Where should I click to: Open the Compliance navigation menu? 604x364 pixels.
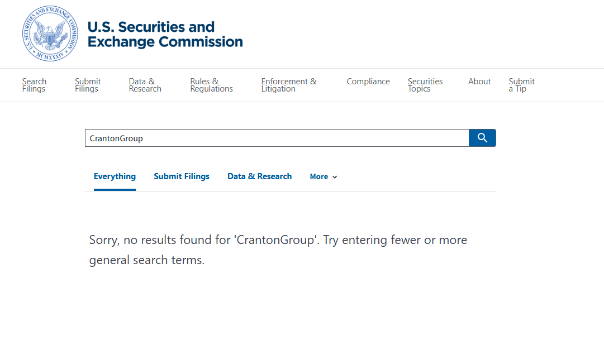[368, 82]
